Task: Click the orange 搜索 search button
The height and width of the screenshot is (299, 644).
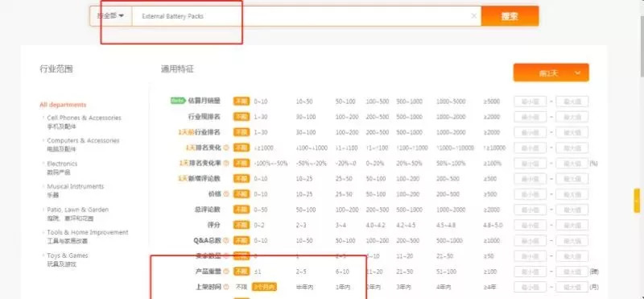Action: [x=510, y=16]
